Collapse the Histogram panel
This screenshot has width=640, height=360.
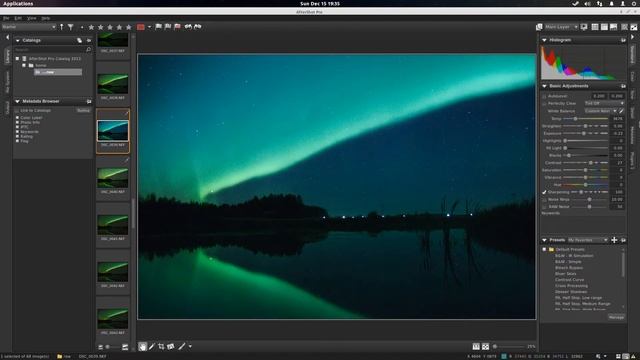(x=544, y=40)
